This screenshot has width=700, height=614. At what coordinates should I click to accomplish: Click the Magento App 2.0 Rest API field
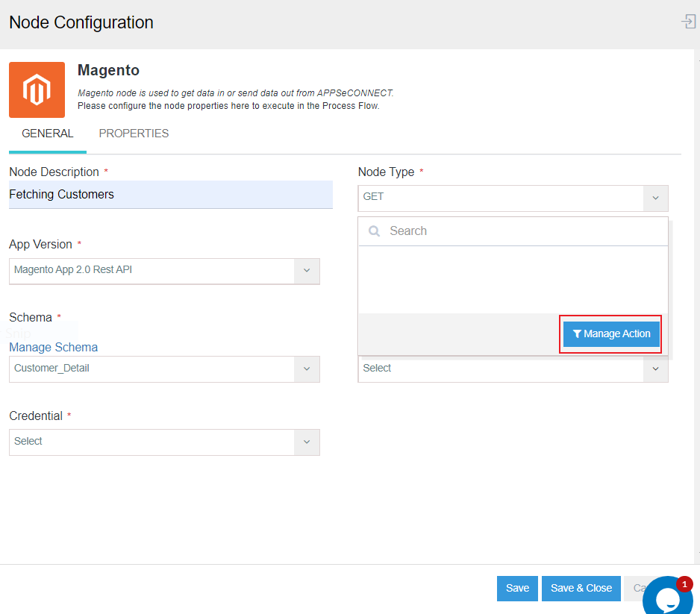point(153,270)
